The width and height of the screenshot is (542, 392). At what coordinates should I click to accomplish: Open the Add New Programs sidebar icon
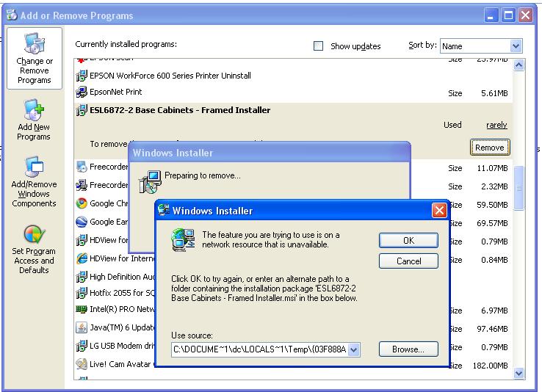coord(34,110)
